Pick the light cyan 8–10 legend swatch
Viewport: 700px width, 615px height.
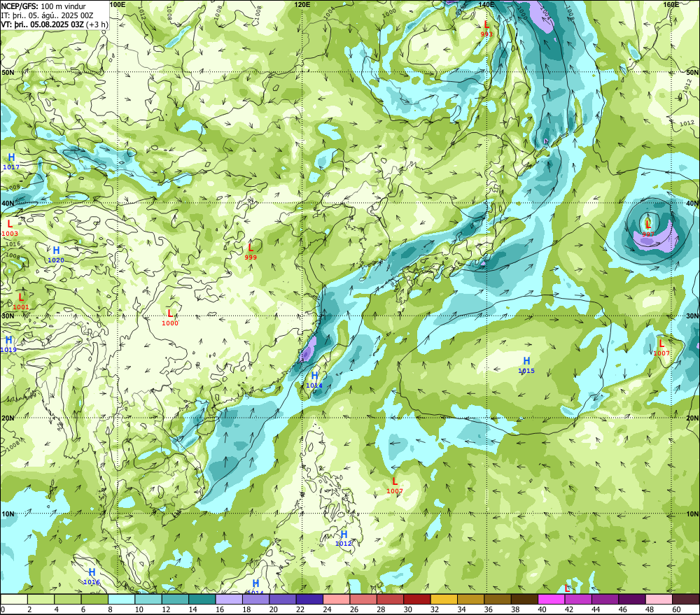click(121, 599)
